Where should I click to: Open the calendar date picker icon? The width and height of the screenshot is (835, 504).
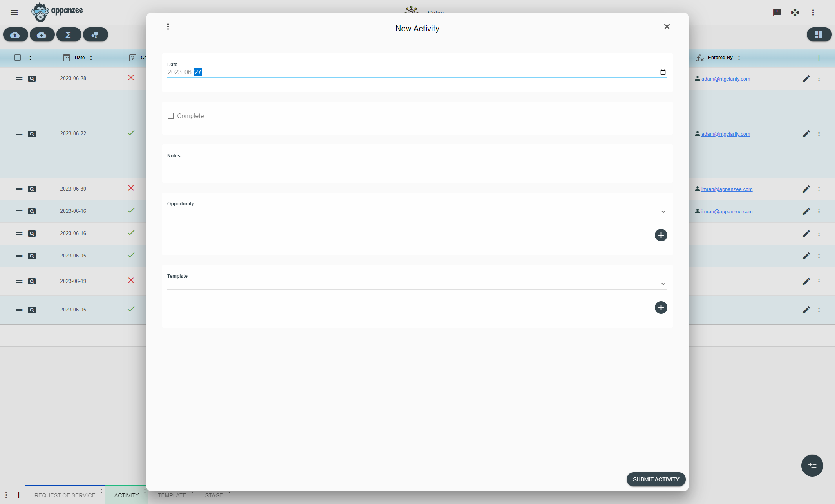(x=663, y=72)
